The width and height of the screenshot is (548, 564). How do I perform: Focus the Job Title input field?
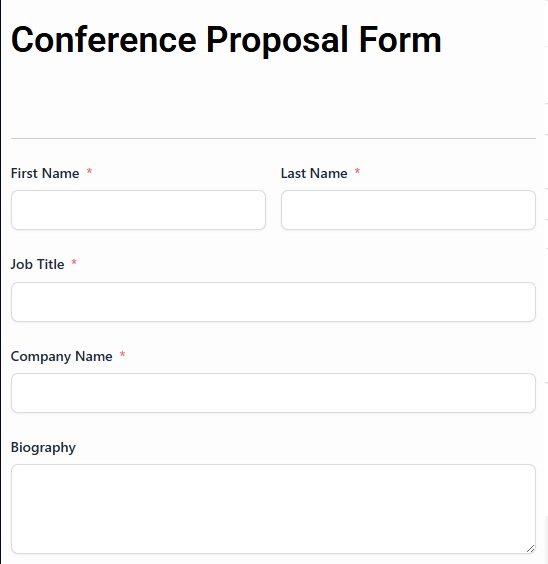click(x=273, y=302)
